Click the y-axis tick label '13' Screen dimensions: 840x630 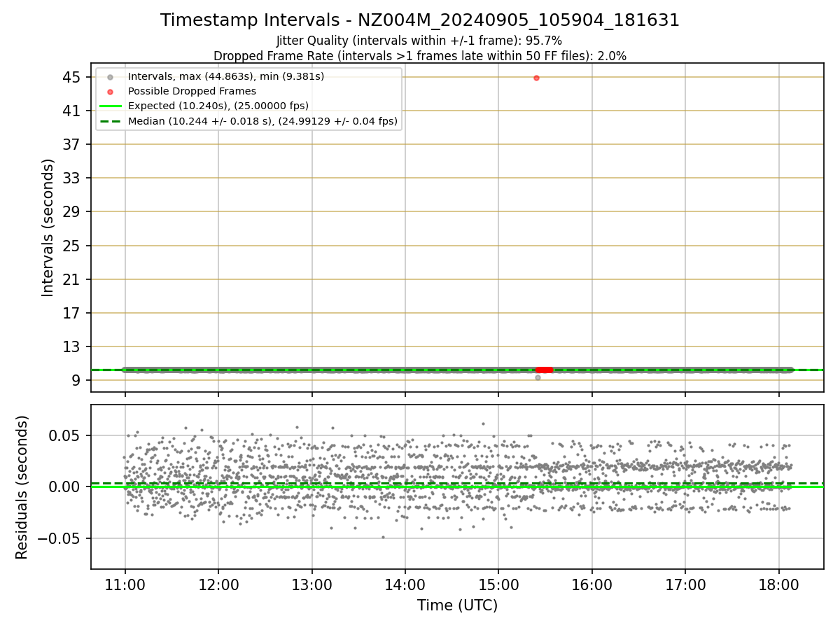click(73, 346)
